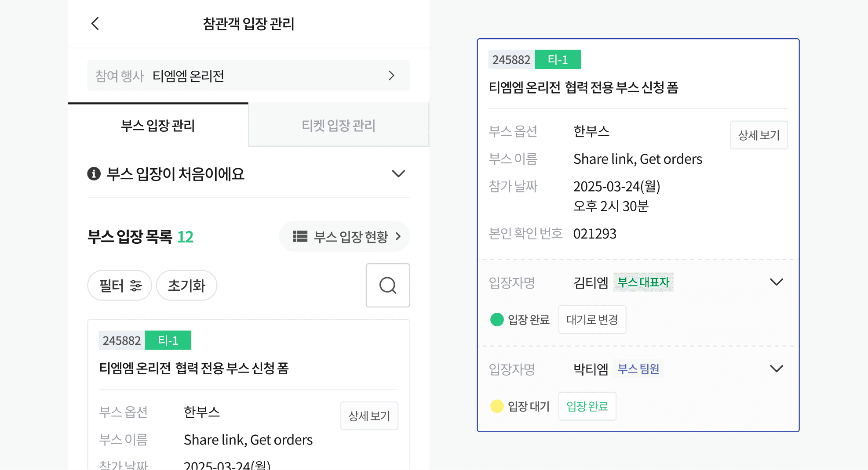Click the 초기화 reset button
868x470 pixels.
(186, 286)
